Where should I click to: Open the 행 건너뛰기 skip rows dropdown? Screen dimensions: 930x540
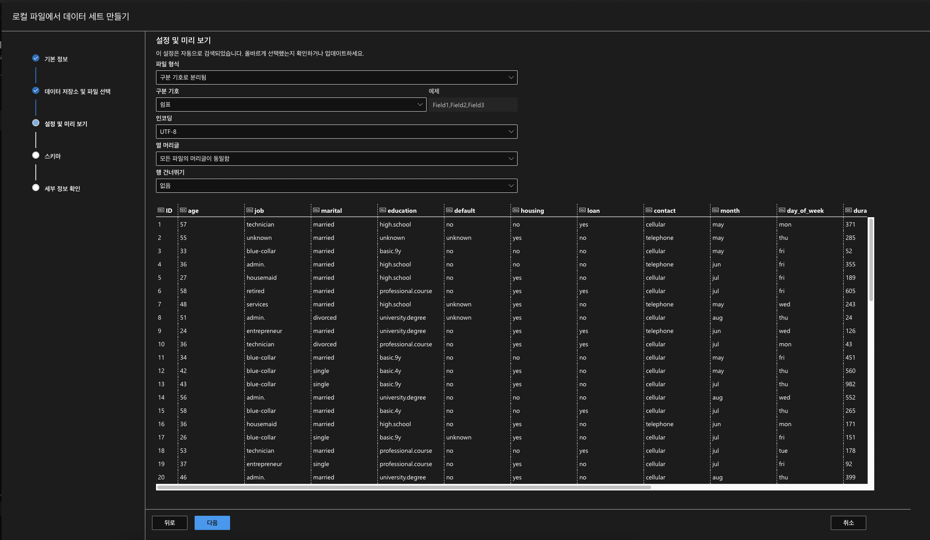click(336, 186)
